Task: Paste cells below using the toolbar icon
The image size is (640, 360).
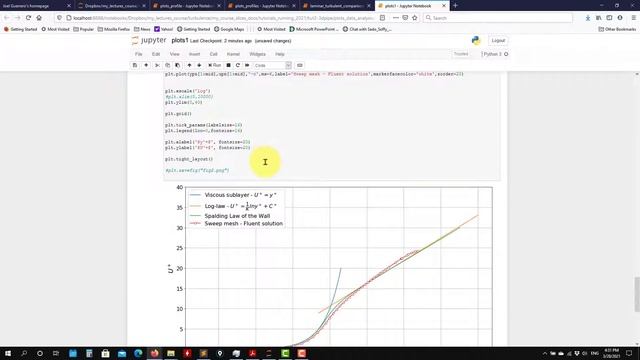Action: [x=178, y=65]
